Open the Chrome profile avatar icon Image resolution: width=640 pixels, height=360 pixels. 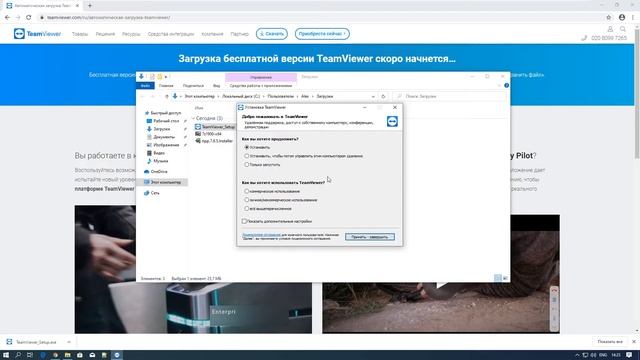pyautogui.click(x=622, y=18)
